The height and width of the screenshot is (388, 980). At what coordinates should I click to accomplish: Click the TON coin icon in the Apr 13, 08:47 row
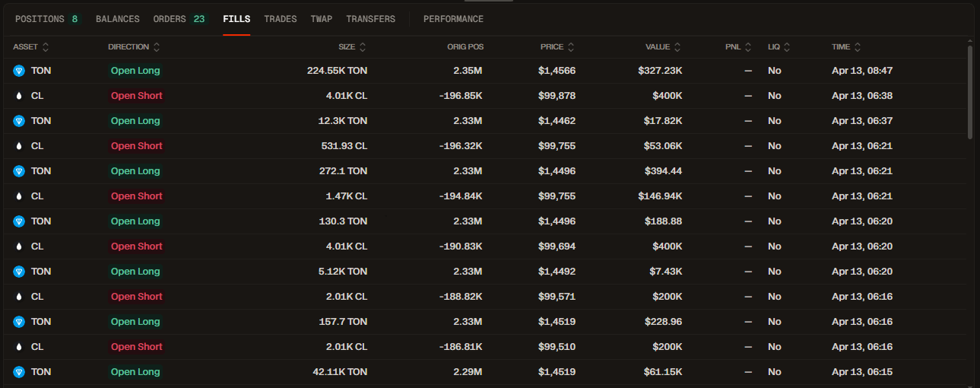tap(19, 71)
